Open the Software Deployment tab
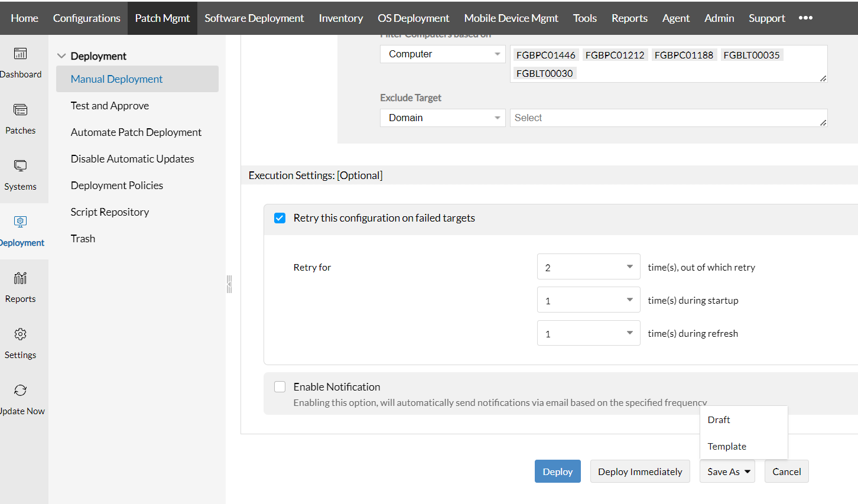Viewport: 858px width, 504px height. coord(254,18)
